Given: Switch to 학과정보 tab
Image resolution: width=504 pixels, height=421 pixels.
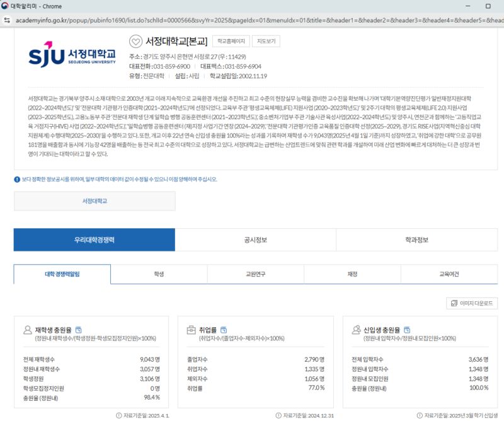Looking at the screenshot, I should (417, 240).
